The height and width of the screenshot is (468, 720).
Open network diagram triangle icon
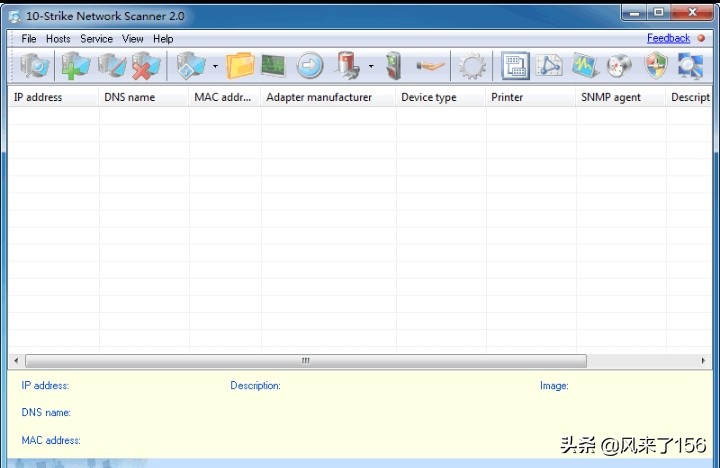click(x=549, y=66)
